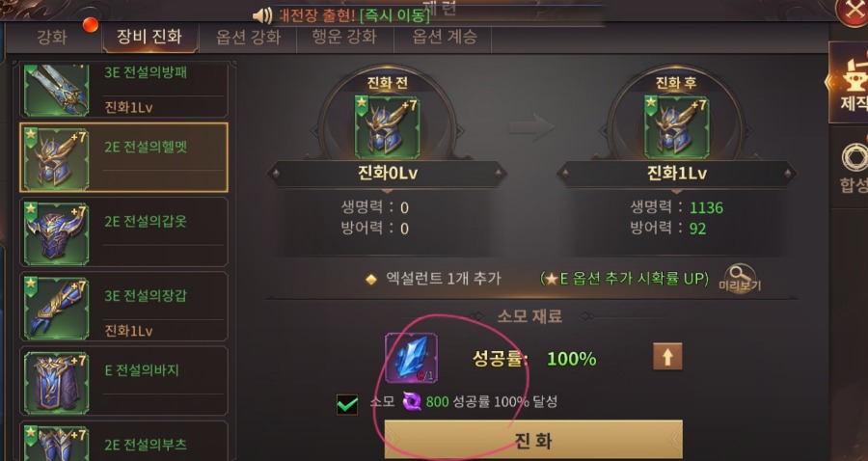Open the 옵션 계승 tab
The height and width of the screenshot is (461, 868).
click(x=444, y=37)
